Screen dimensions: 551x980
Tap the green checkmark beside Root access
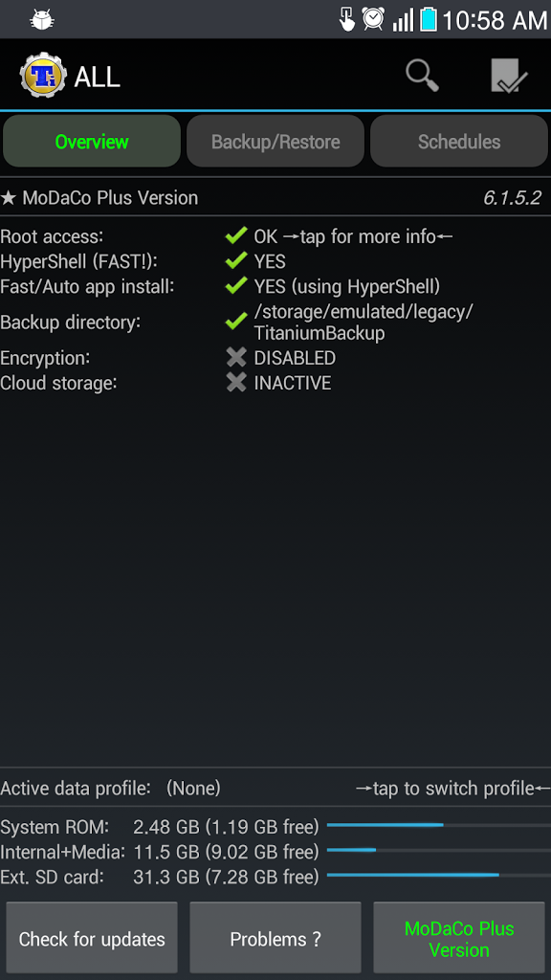click(x=236, y=236)
